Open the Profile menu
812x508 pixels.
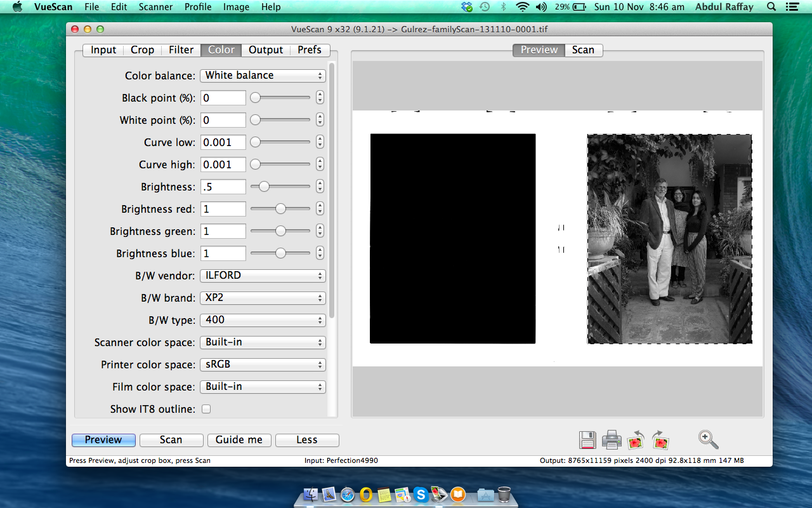point(198,7)
